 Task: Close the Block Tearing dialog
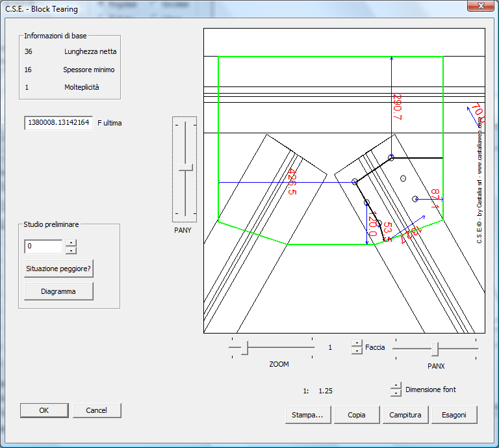click(481, 6)
